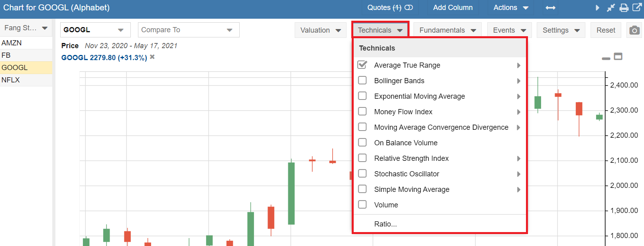Viewport: 644px width, 246px height.
Task: Maximize the price chart panel
Action: [618, 57]
